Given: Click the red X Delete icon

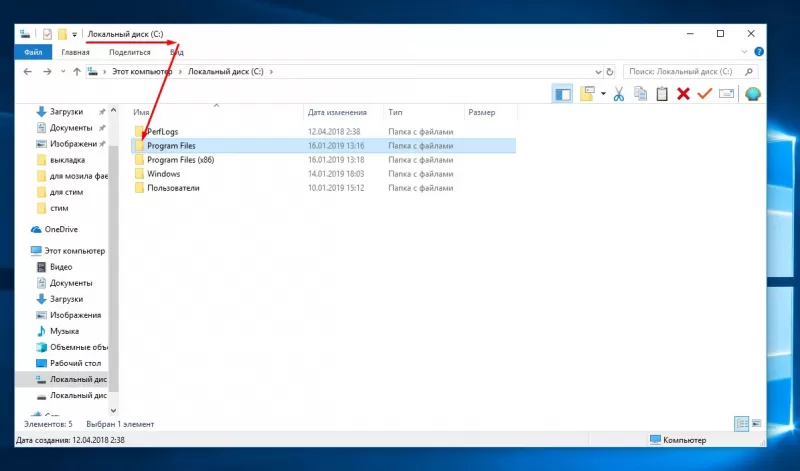Looking at the screenshot, I should click(683, 94).
